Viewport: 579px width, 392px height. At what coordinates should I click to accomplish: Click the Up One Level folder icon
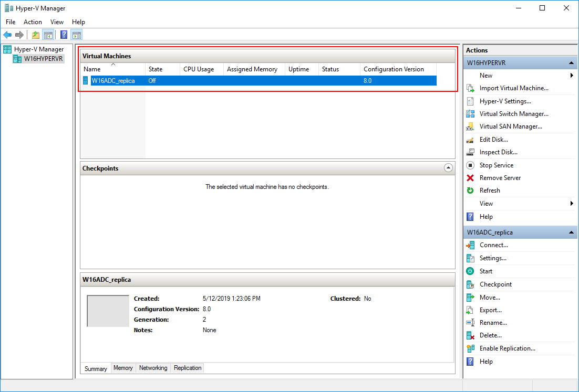35,35
